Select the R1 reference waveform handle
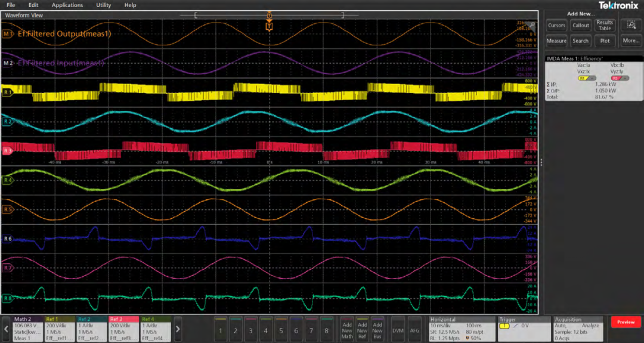 click(8, 92)
